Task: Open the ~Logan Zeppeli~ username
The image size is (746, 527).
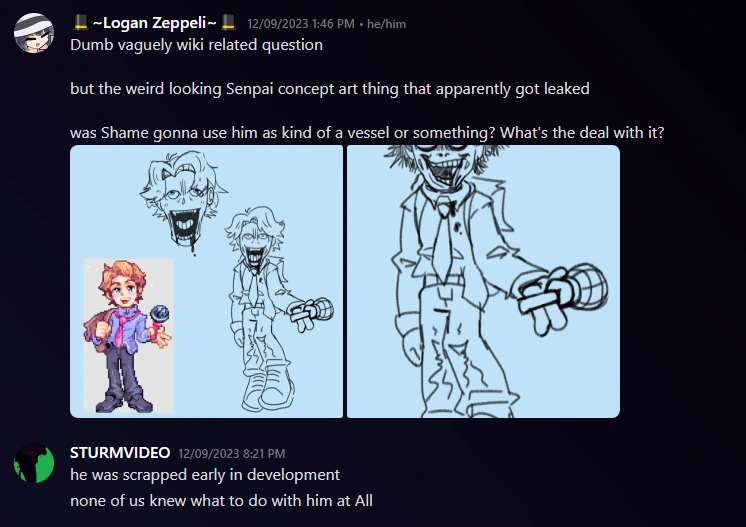Action: coord(155,22)
